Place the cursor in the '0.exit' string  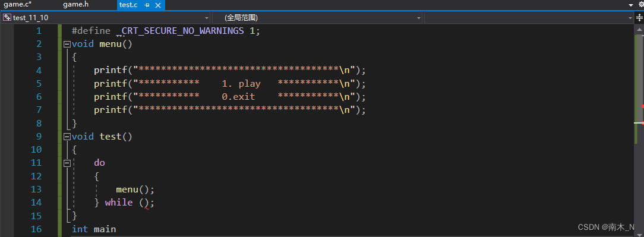(x=238, y=97)
